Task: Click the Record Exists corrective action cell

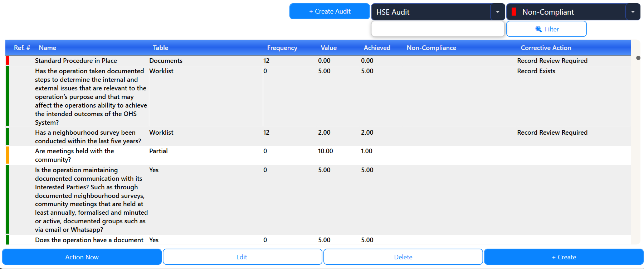Action: coord(536,71)
